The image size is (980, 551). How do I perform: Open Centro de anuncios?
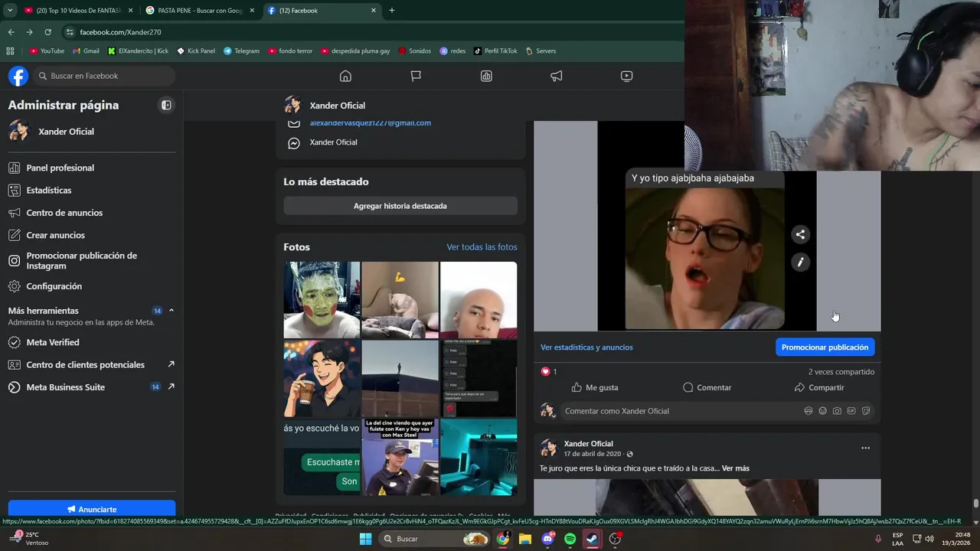[x=92, y=213]
